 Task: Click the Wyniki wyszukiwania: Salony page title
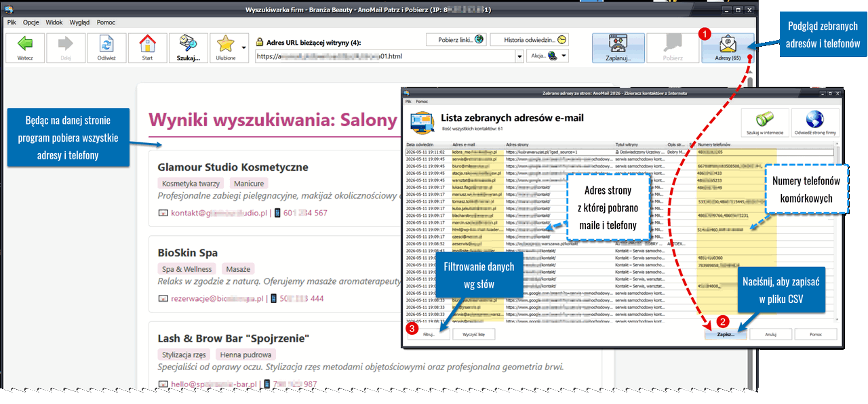(273, 121)
